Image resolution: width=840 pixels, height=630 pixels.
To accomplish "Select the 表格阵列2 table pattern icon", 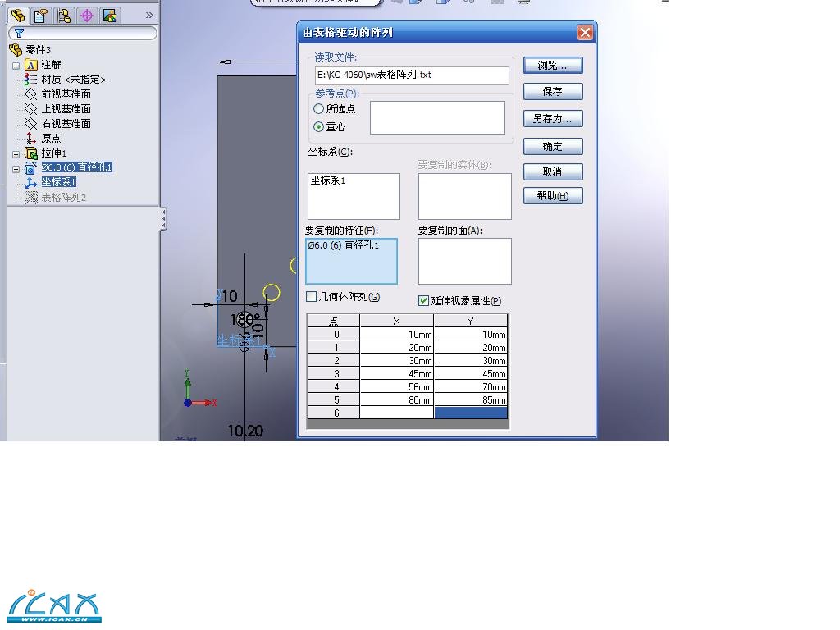I will point(31,198).
